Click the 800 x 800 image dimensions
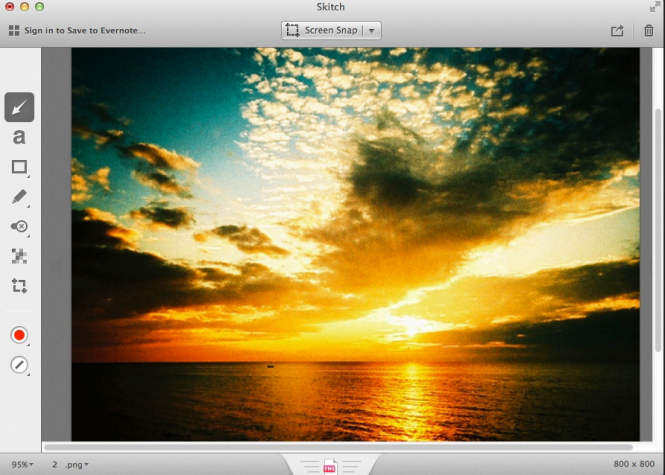This screenshot has width=665, height=475. coord(631,464)
